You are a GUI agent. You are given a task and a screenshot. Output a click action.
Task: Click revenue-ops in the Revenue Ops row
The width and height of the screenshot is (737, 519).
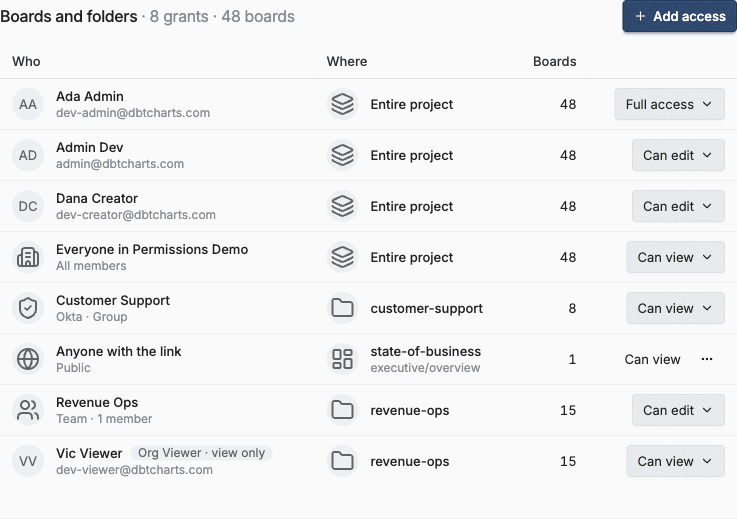pos(409,410)
